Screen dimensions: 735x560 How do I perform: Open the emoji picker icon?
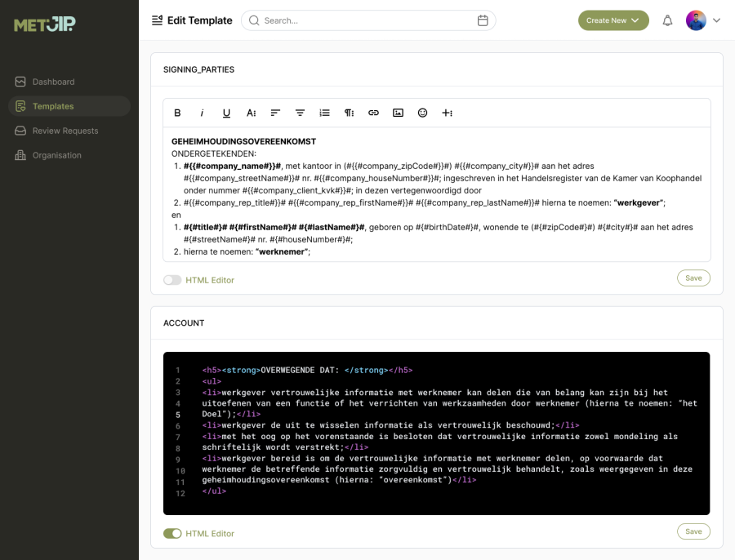coord(422,113)
